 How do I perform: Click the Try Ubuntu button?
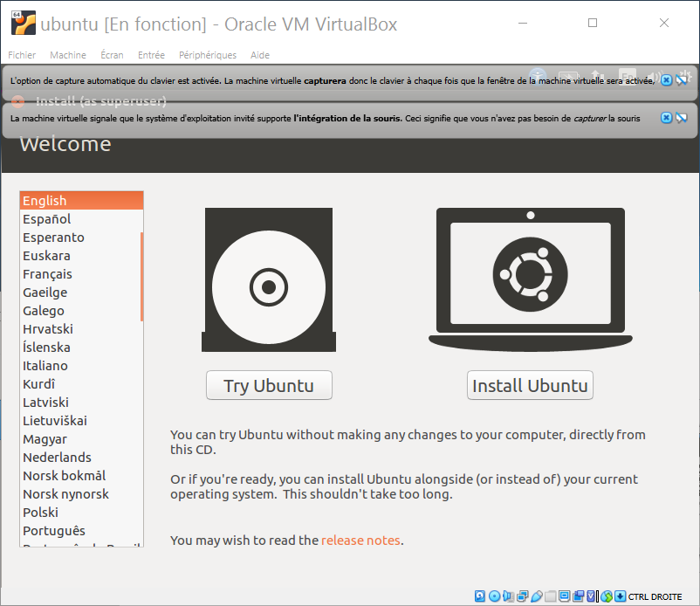269,385
